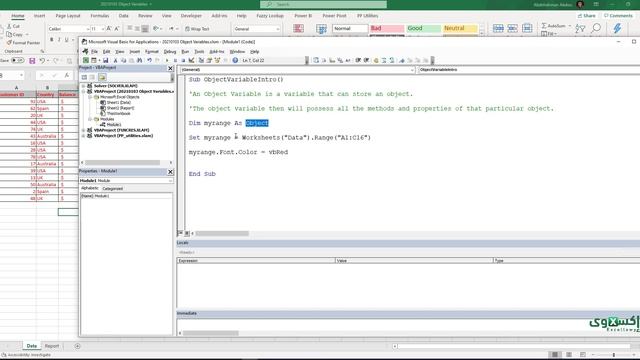
Task: Click the Save icon in Excel quick access toolbar
Action: click(x=32, y=61)
